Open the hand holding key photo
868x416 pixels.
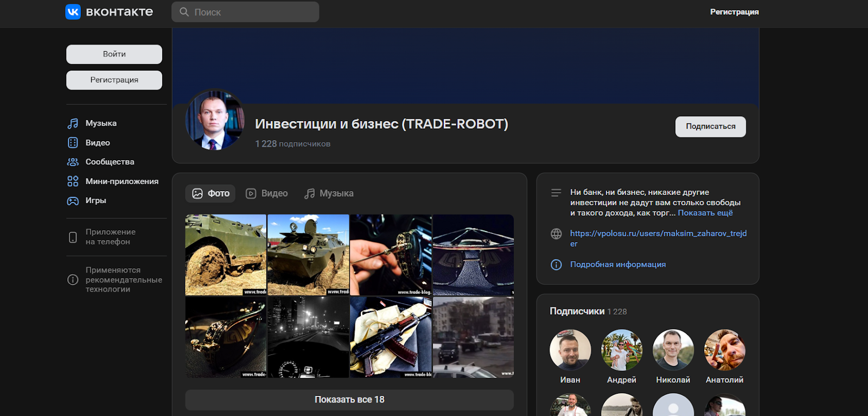tap(391, 255)
